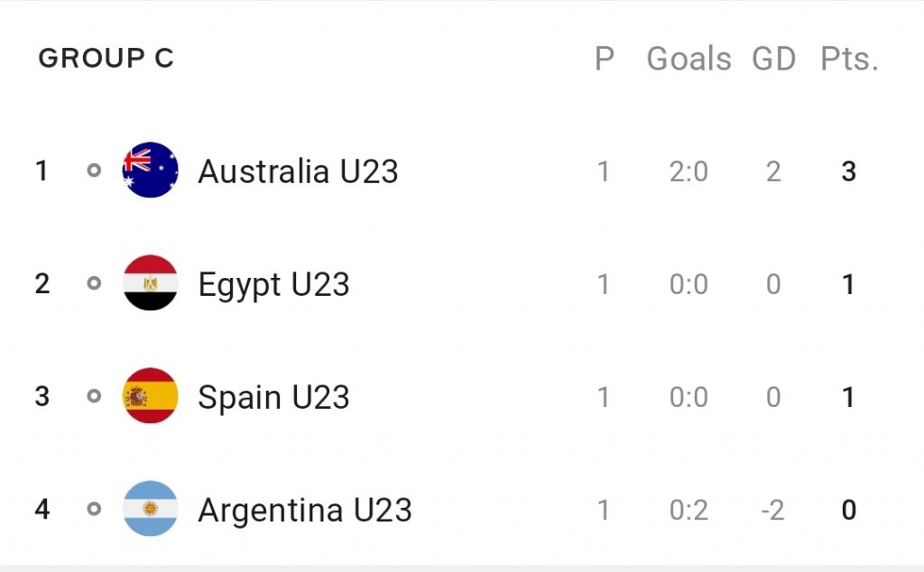The height and width of the screenshot is (572, 924).
Task: Click the status dot beside Argentina U23
Action: click(x=94, y=509)
